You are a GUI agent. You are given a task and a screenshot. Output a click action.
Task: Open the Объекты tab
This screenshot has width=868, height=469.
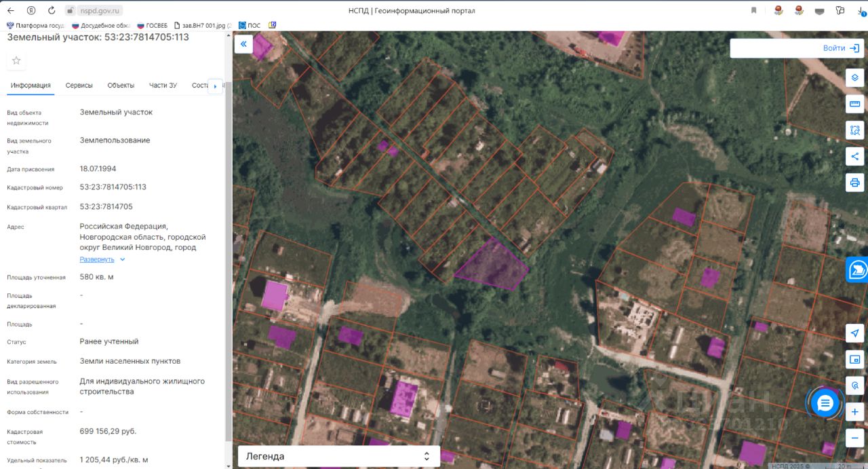[121, 86]
